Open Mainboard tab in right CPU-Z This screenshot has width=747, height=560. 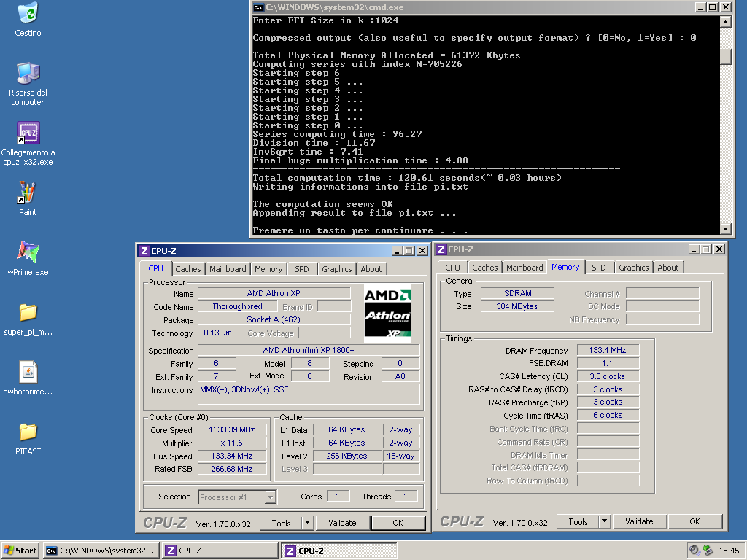(x=525, y=268)
